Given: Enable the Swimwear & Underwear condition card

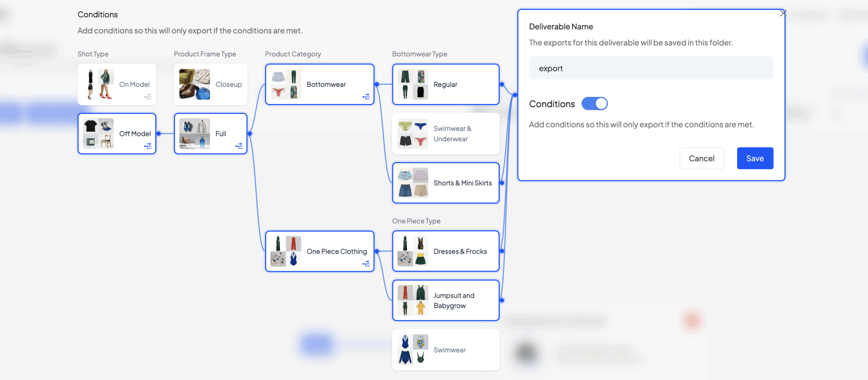Looking at the screenshot, I should (x=446, y=134).
